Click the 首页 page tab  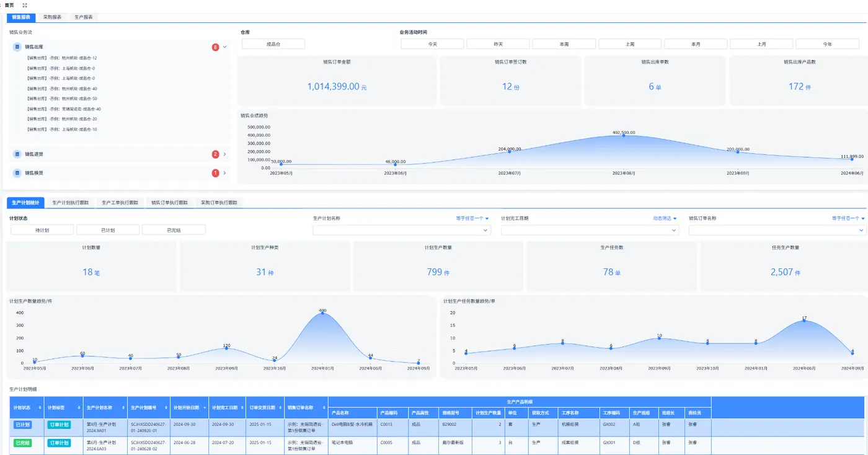coord(9,5)
